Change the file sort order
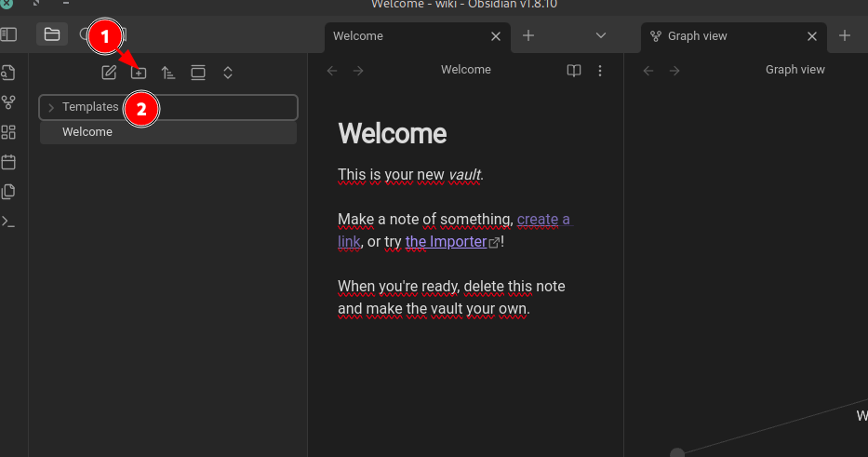 pyautogui.click(x=168, y=73)
